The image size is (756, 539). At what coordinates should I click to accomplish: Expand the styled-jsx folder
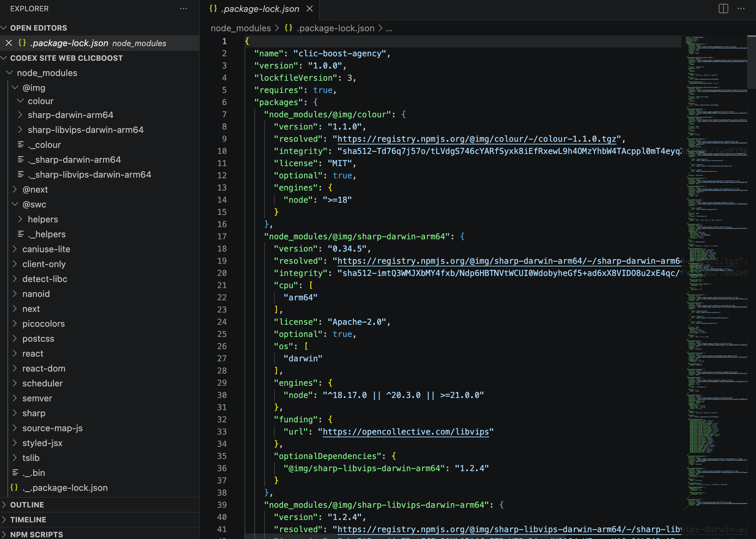click(15, 443)
